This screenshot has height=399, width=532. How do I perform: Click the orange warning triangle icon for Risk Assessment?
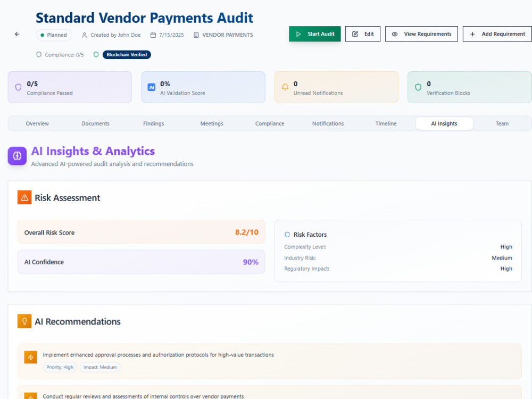[x=24, y=197]
